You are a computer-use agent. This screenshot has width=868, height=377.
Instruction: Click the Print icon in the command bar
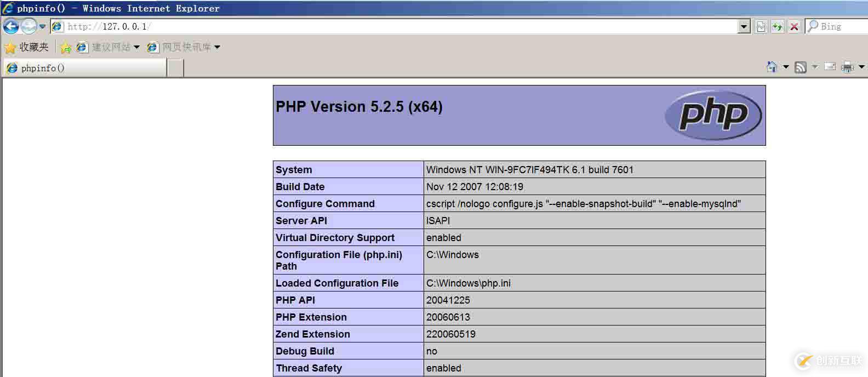click(x=847, y=67)
